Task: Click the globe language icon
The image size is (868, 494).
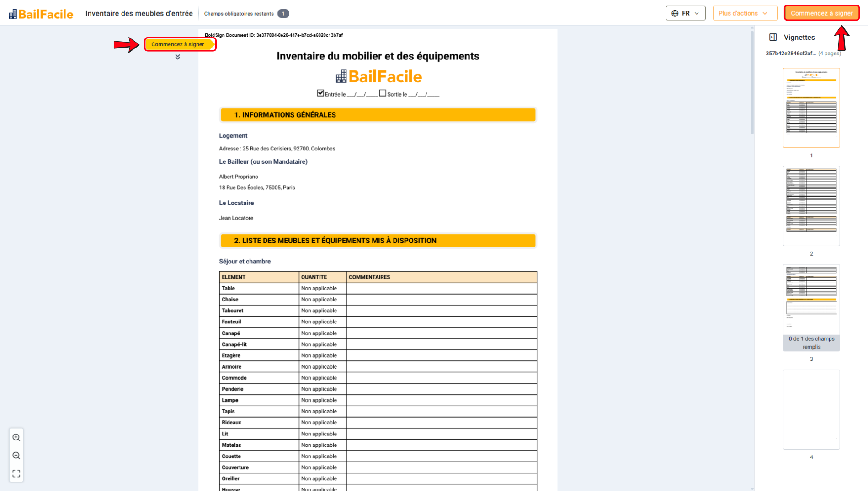Action: pos(675,13)
